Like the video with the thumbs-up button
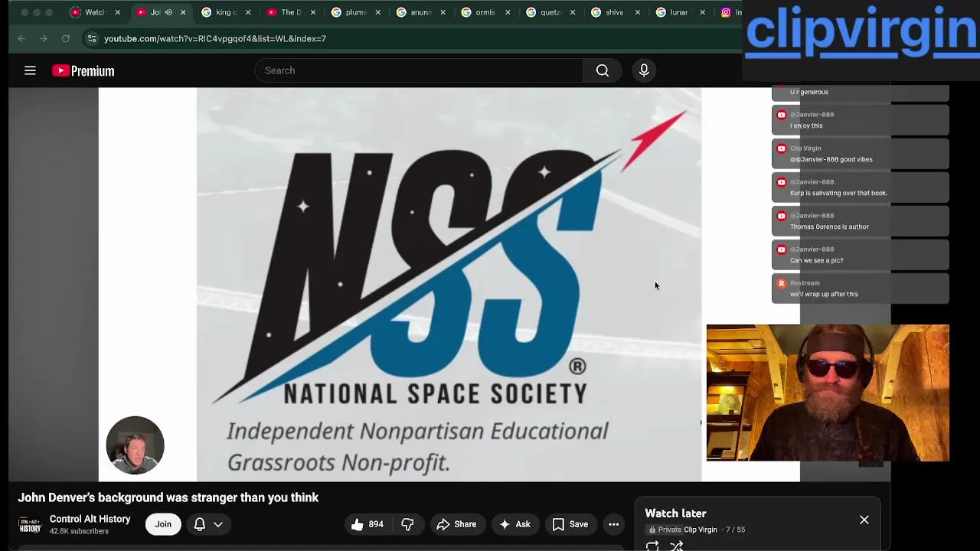 367,524
